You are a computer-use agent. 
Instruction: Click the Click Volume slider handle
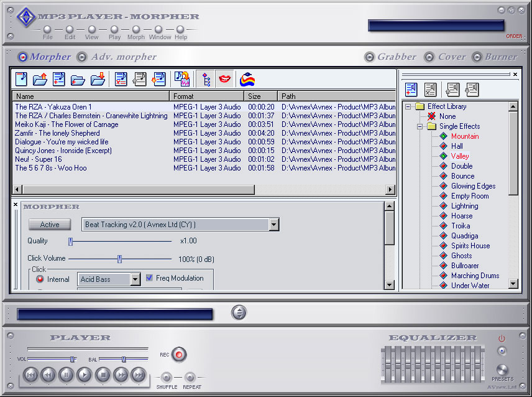point(119,259)
